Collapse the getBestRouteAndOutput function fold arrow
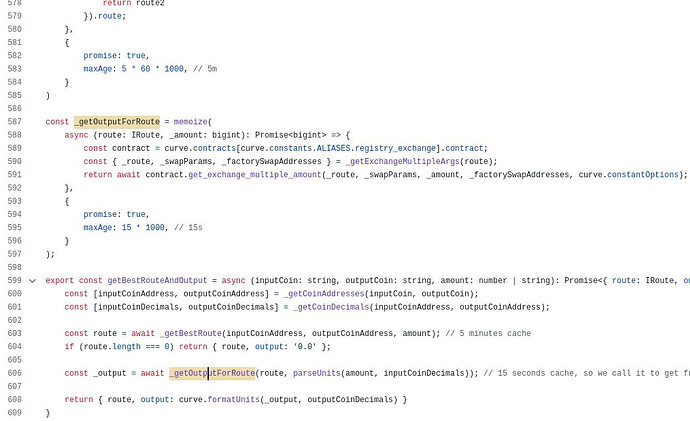 coord(32,281)
